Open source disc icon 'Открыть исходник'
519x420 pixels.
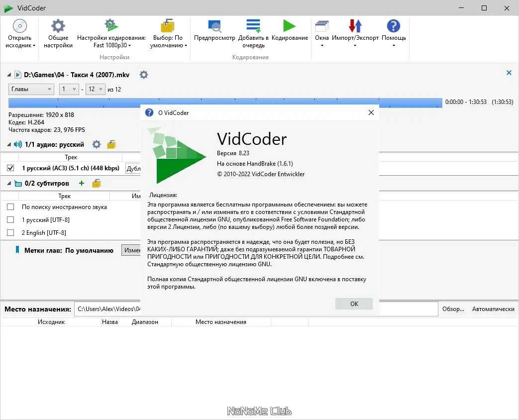[x=20, y=26]
